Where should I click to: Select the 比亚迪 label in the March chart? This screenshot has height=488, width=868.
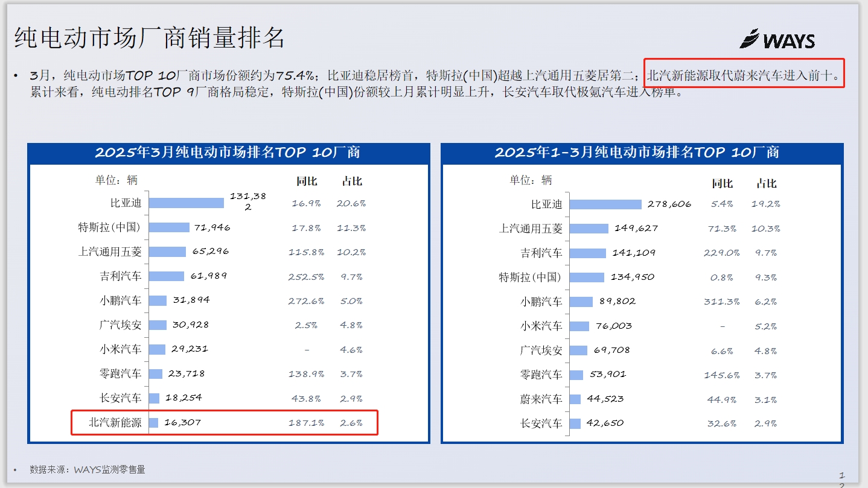click(x=126, y=203)
